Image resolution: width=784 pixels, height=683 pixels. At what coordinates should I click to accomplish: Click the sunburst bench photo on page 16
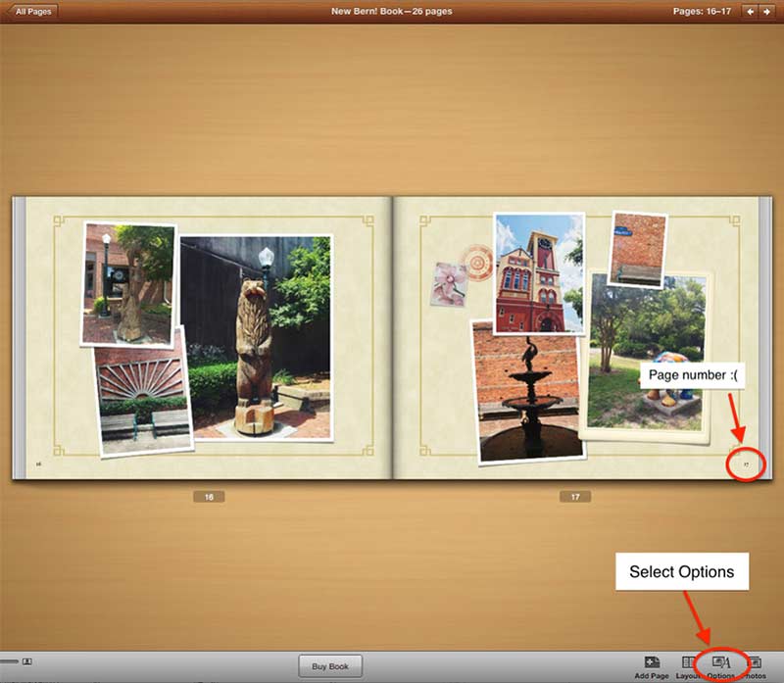pyautogui.click(x=142, y=390)
